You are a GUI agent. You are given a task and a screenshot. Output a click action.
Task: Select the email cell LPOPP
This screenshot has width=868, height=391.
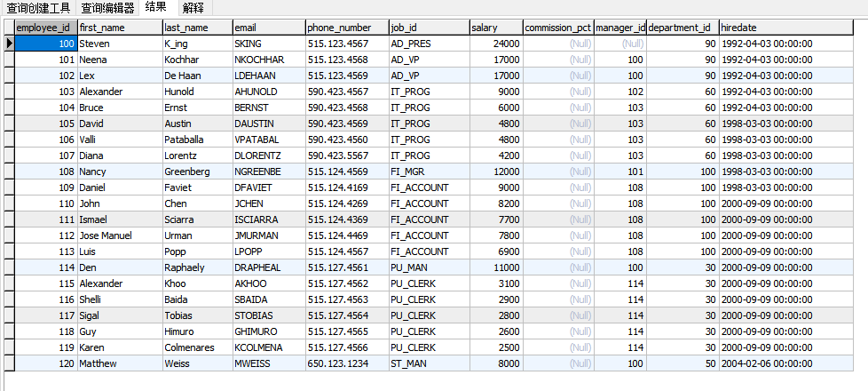coord(269,251)
